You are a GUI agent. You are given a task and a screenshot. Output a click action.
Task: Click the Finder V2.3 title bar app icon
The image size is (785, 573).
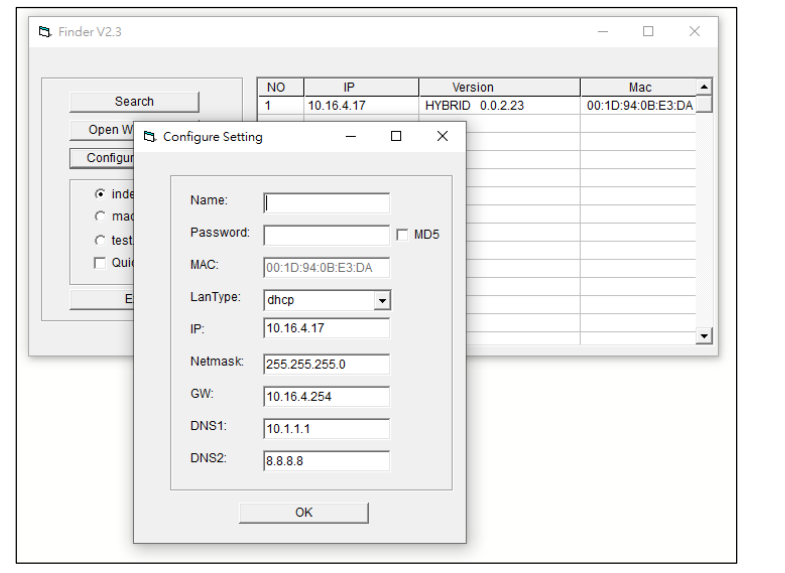click(x=45, y=32)
